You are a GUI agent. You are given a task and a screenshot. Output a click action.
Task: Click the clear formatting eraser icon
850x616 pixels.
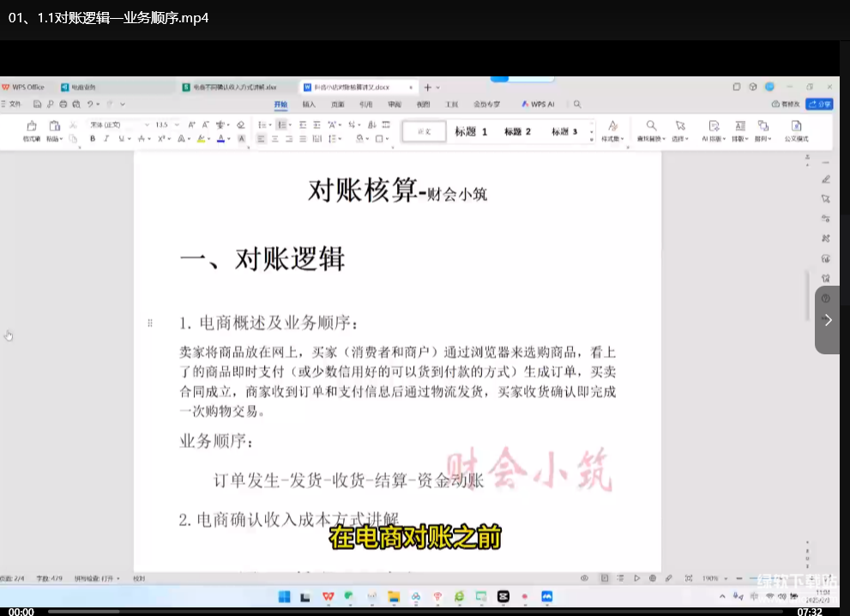[x=241, y=125]
